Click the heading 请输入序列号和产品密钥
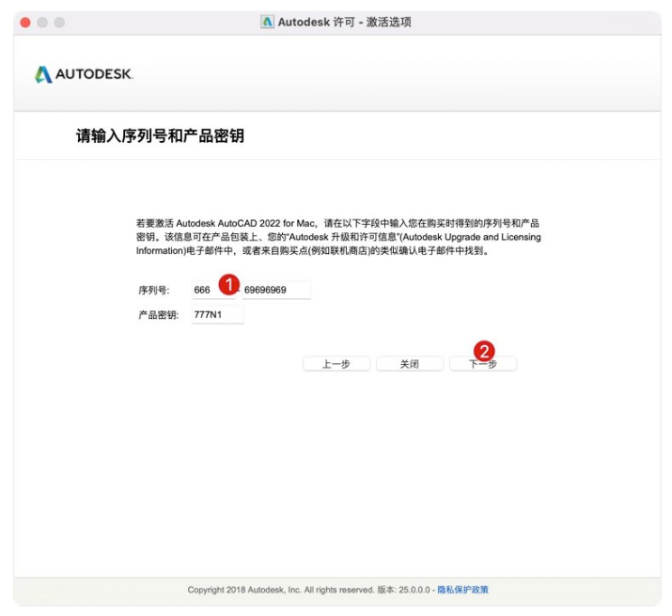Viewport: 672px width, 616px height. (x=161, y=135)
